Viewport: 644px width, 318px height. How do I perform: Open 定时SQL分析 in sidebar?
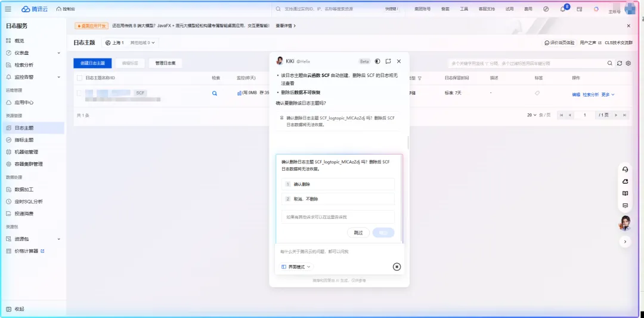pyautogui.click(x=29, y=202)
